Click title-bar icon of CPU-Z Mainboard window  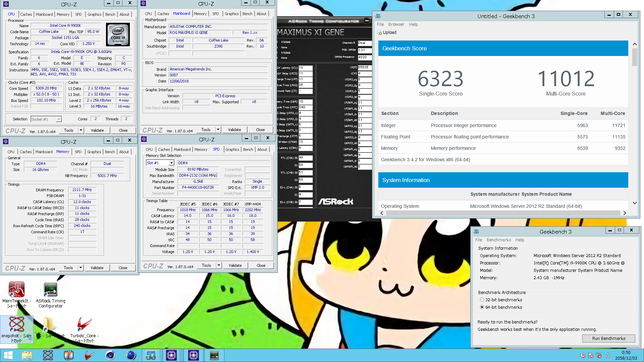coord(143,3)
